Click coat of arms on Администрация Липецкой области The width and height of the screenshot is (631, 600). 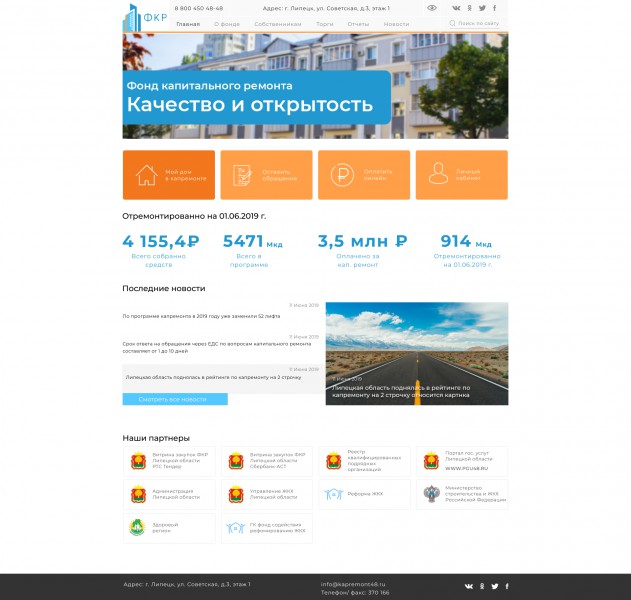[138, 494]
